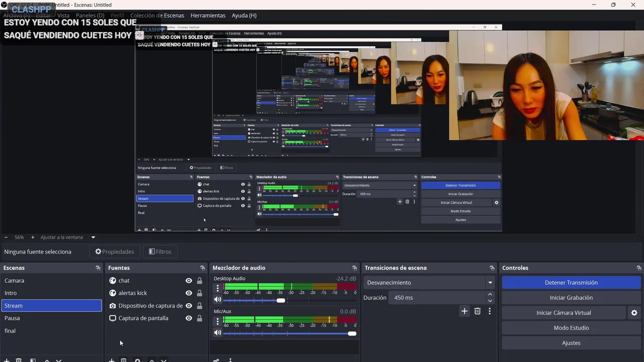Open the Archivo menu

(x=16, y=16)
